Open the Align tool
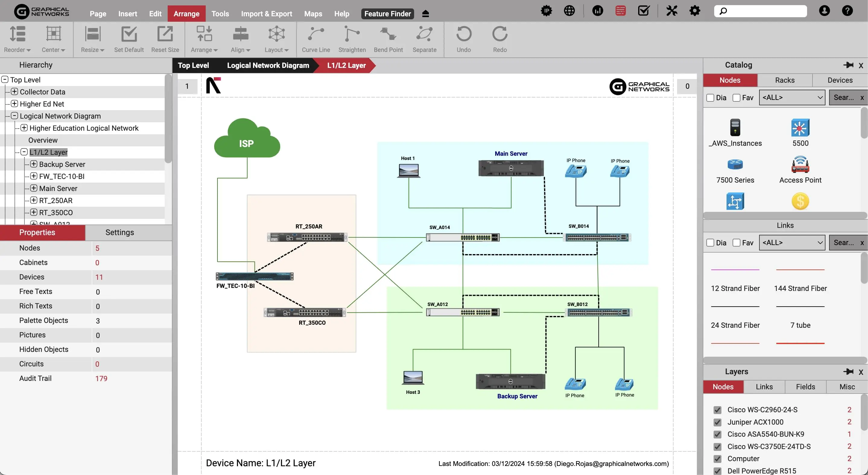 click(x=241, y=40)
